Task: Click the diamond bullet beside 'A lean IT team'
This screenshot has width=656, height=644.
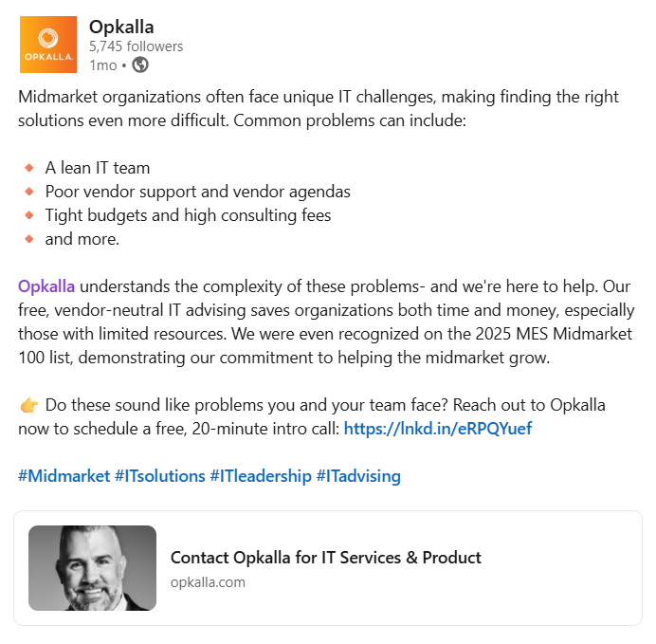Action: 28,168
